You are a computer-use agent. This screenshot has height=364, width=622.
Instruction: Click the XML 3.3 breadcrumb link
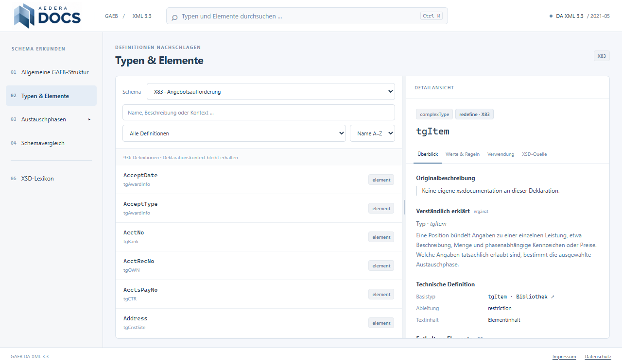tap(142, 16)
